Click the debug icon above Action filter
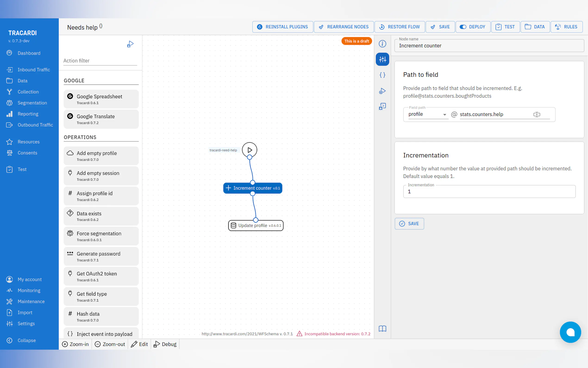The width and height of the screenshot is (588, 368). pyautogui.click(x=130, y=44)
